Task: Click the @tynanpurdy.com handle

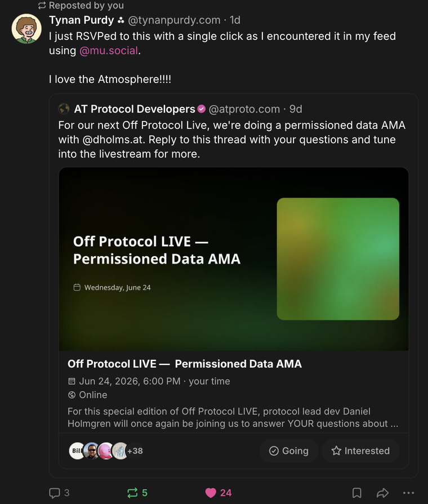Action: coord(174,20)
